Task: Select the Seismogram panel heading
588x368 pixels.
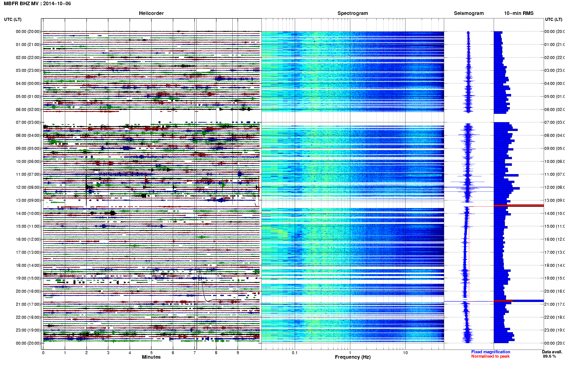Action: (x=469, y=13)
